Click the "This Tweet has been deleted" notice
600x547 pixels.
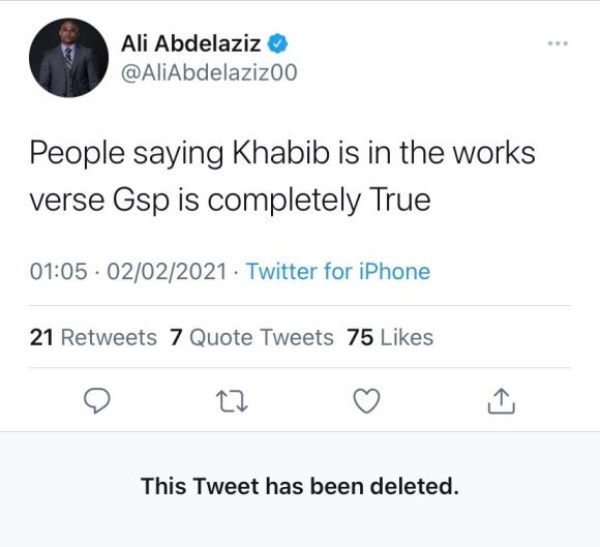pyautogui.click(x=299, y=487)
